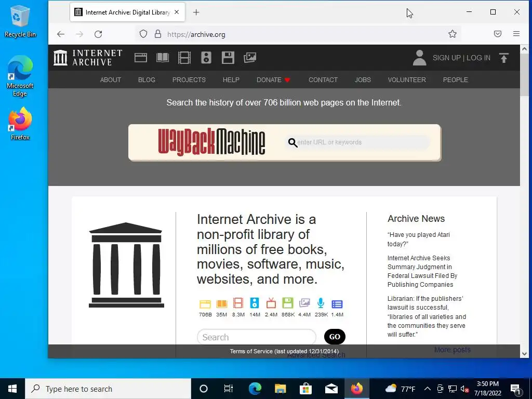Click the Firefox address bar
The image size is (532, 399).
[x=299, y=34]
